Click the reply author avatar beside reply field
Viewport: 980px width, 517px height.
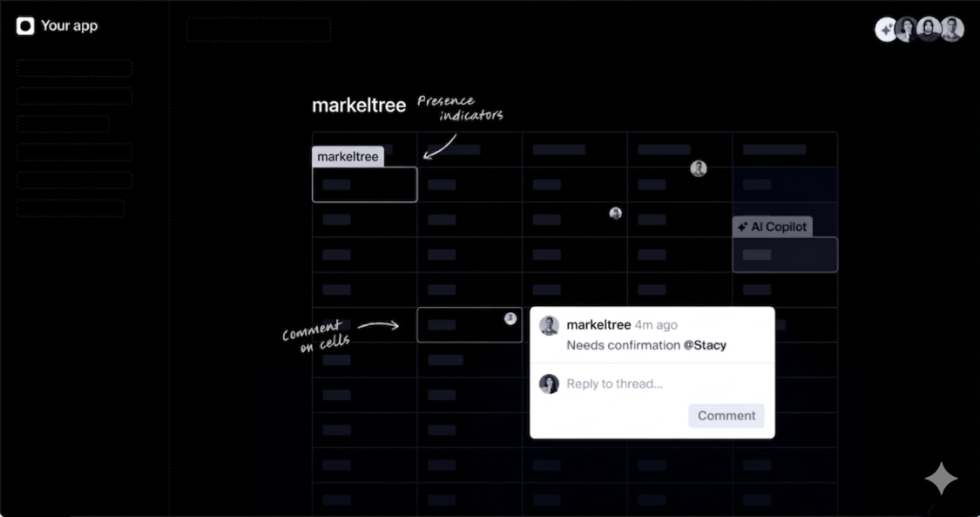point(549,384)
